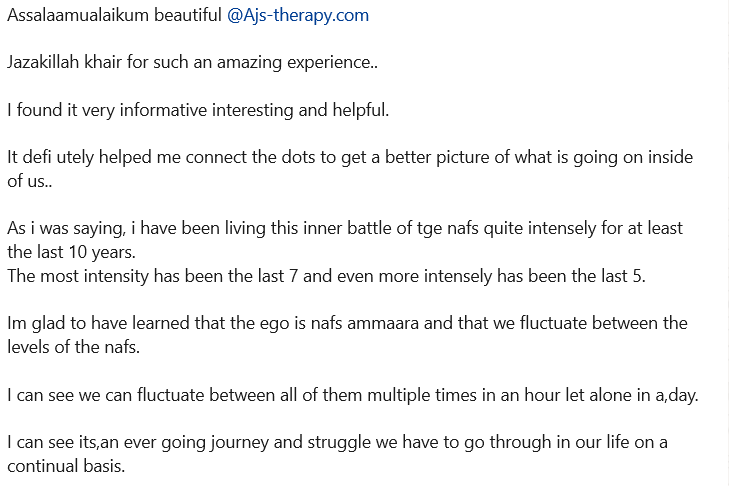Select the "Jazakillah khair" sentence

pos(192,62)
